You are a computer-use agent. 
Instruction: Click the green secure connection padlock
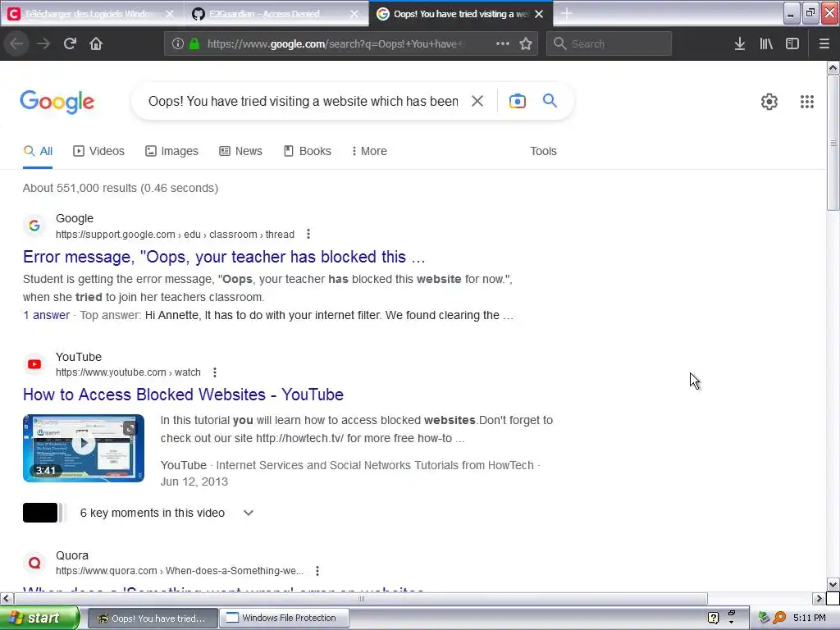point(194,43)
